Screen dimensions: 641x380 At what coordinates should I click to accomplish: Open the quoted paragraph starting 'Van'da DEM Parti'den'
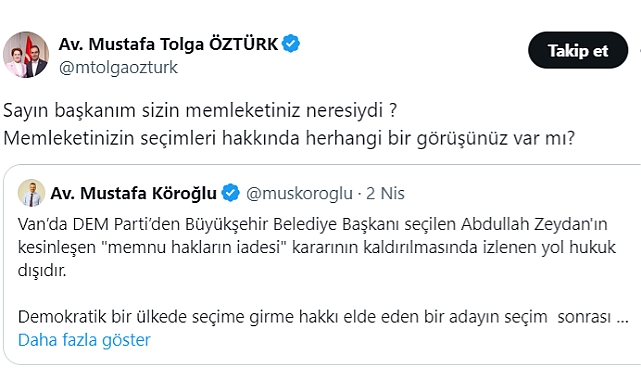pos(317,247)
